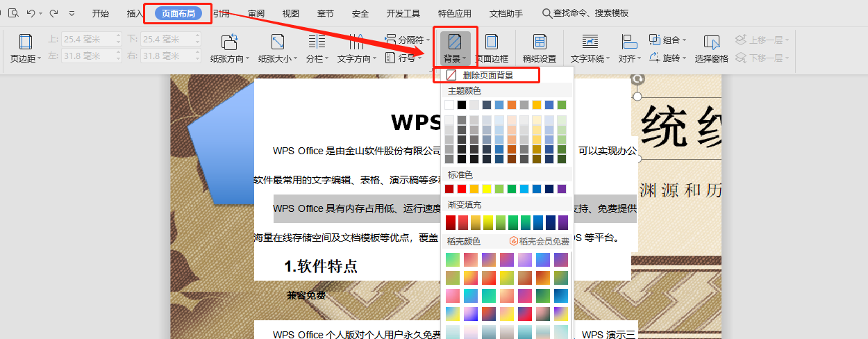Click the 下移一层 send backward icon

741,58
